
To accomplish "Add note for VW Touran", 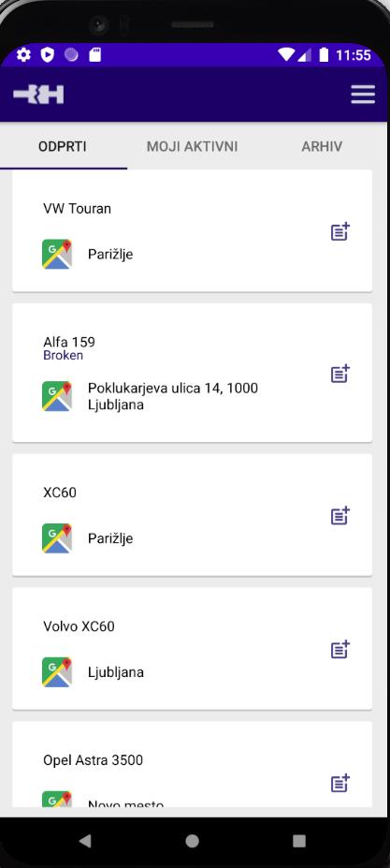I will 340,231.
